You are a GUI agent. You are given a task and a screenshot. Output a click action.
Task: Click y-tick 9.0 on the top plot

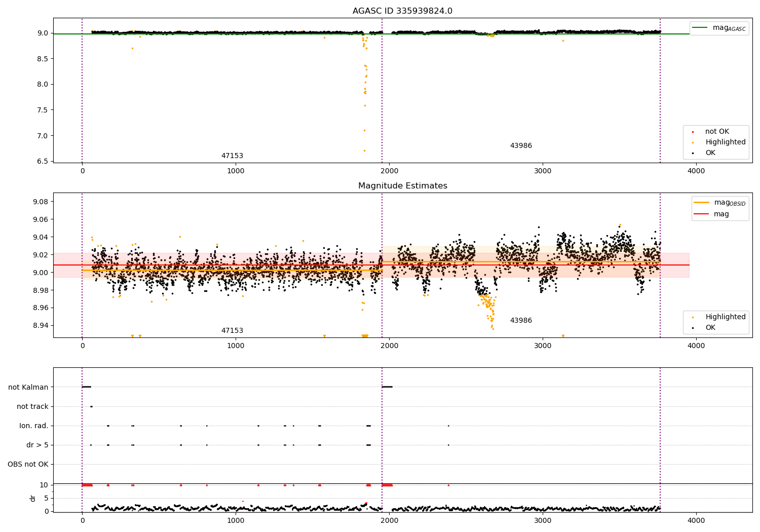[43, 33]
